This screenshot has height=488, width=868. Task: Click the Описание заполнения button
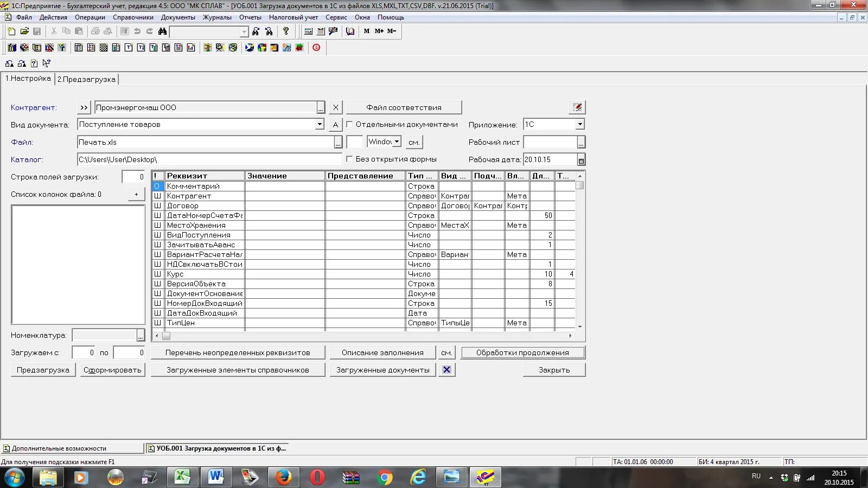(382, 352)
